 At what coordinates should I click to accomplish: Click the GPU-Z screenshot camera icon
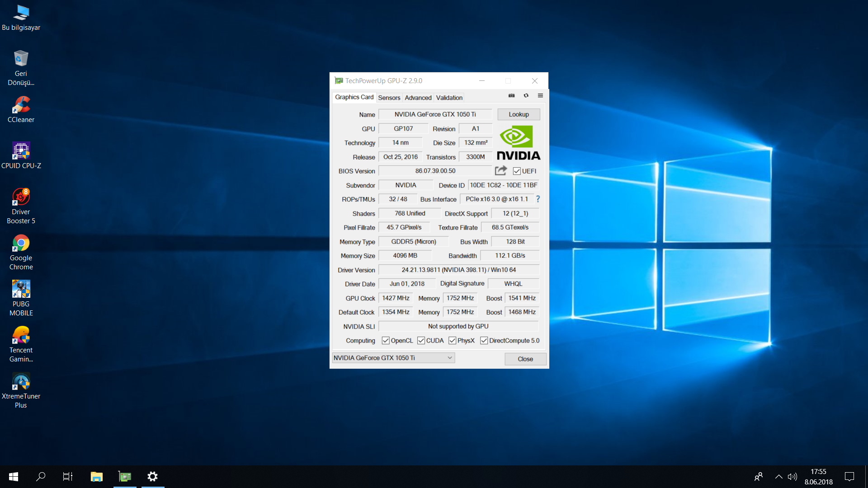point(511,95)
